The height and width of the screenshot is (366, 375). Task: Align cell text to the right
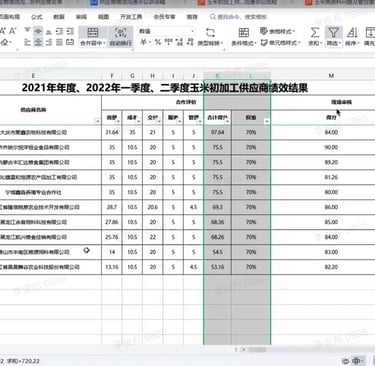tap(49, 42)
